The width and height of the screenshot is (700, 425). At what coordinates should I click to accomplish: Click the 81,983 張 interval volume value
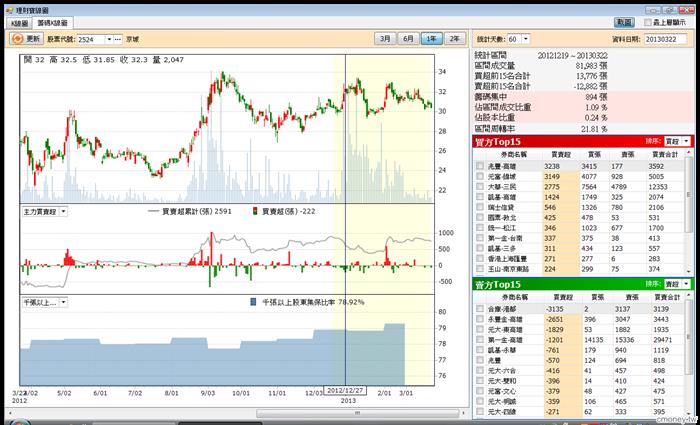(592, 66)
